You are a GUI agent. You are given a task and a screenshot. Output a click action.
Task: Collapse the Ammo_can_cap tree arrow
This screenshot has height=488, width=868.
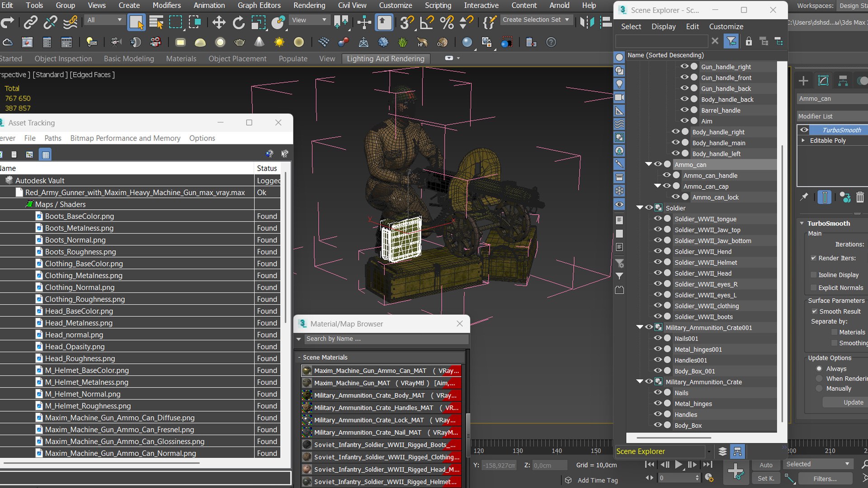point(657,186)
